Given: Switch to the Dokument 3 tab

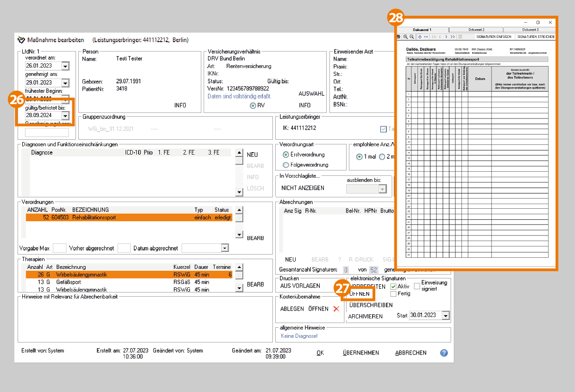Looking at the screenshot, I should pos(531,30).
